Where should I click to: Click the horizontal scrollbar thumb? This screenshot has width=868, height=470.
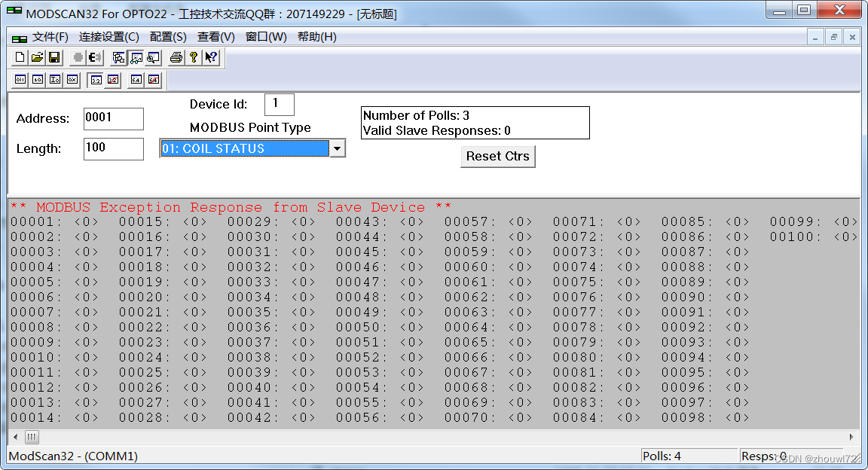pos(32,438)
